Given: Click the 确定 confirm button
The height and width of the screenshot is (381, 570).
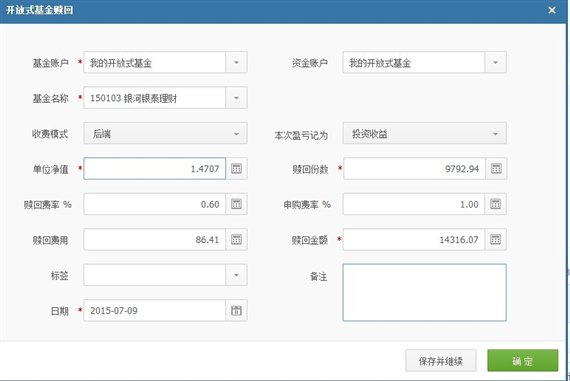Looking at the screenshot, I should pos(522,361).
